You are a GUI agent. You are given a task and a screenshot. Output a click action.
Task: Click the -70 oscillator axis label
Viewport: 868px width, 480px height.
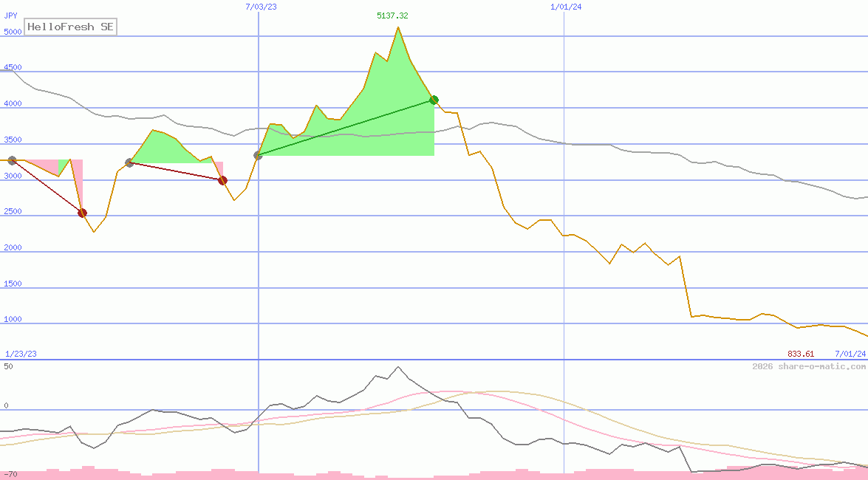pyautogui.click(x=10, y=474)
